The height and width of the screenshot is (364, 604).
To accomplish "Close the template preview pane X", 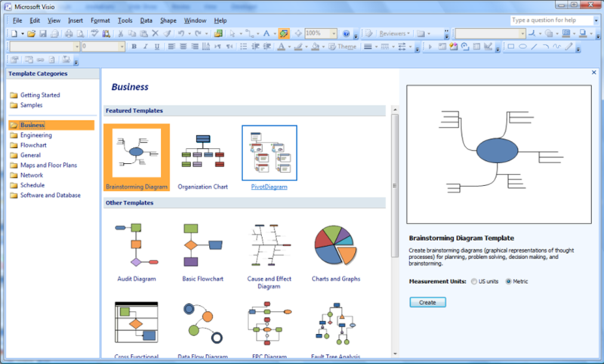I will 593,72.
